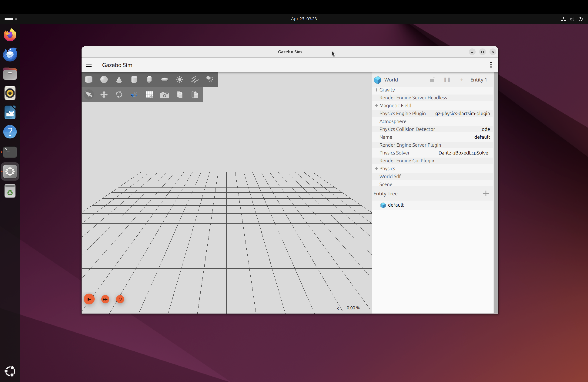Activate the translate mode tool
Viewport: 588px width, 382px height.
[104, 95]
